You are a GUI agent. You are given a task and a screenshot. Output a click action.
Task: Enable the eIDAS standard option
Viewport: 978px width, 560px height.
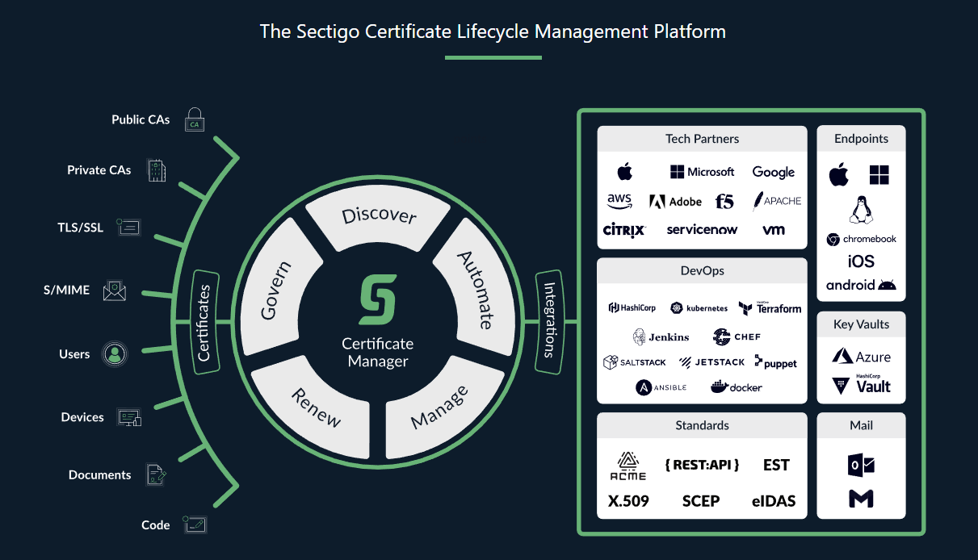(x=774, y=501)
